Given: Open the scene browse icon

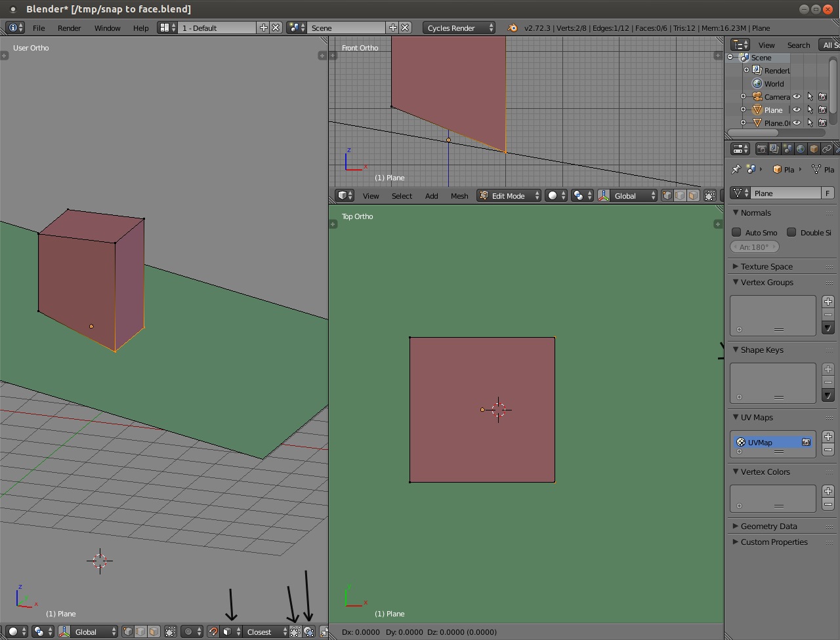Looking at the screenshot, I should click(297, 28).
